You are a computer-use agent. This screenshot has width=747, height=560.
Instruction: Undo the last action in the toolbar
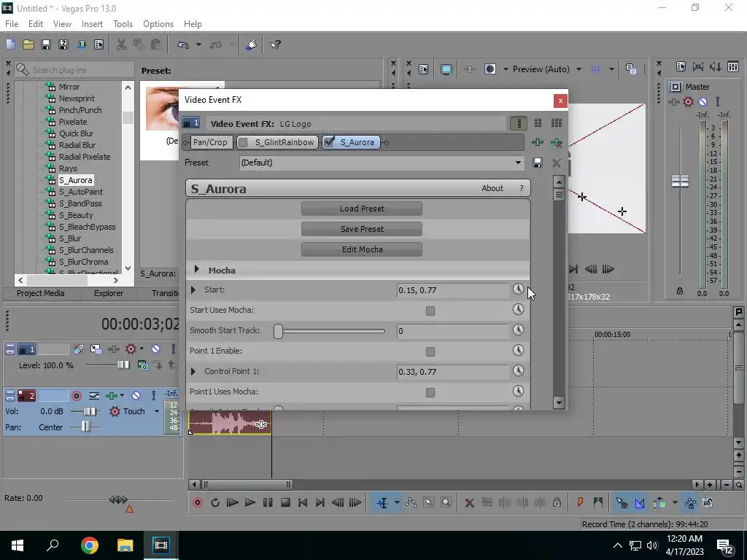click(x=183, y=44)
